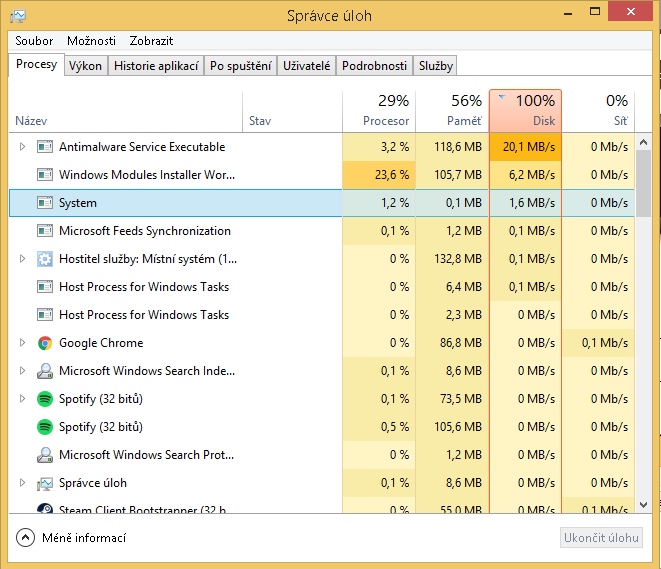The height and width of the screenshot is (569, 661).
Task: Sort by the Stav column header
Action: 293,111
